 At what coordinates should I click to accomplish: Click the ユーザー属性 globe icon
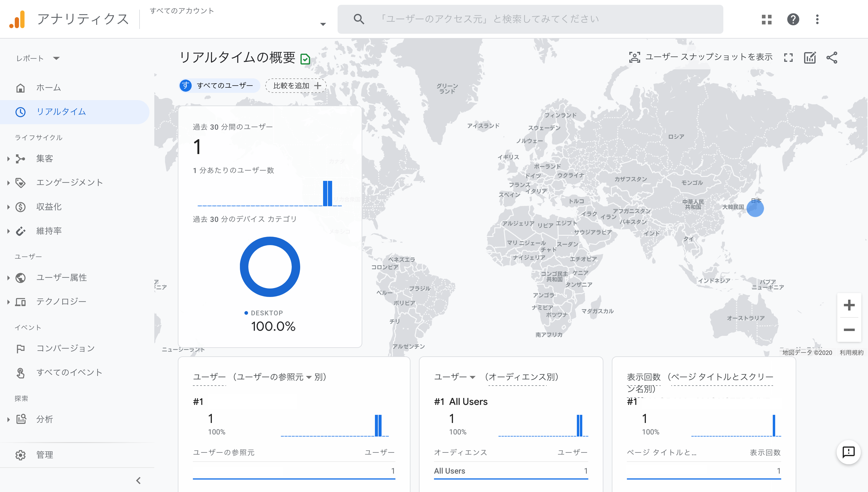[20, 278]
